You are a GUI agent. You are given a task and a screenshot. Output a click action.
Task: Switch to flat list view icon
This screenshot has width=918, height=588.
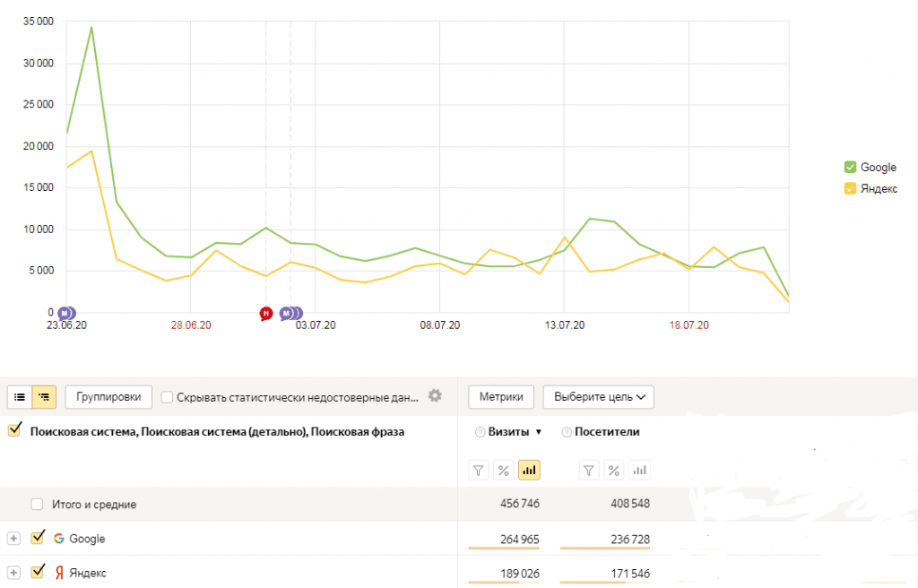click(x=20, y=397)
